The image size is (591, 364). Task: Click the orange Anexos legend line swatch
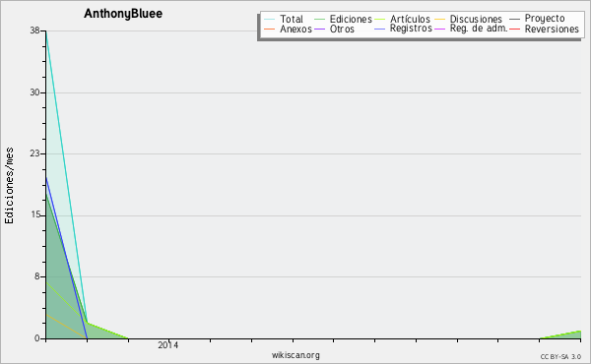click(270, 30)
